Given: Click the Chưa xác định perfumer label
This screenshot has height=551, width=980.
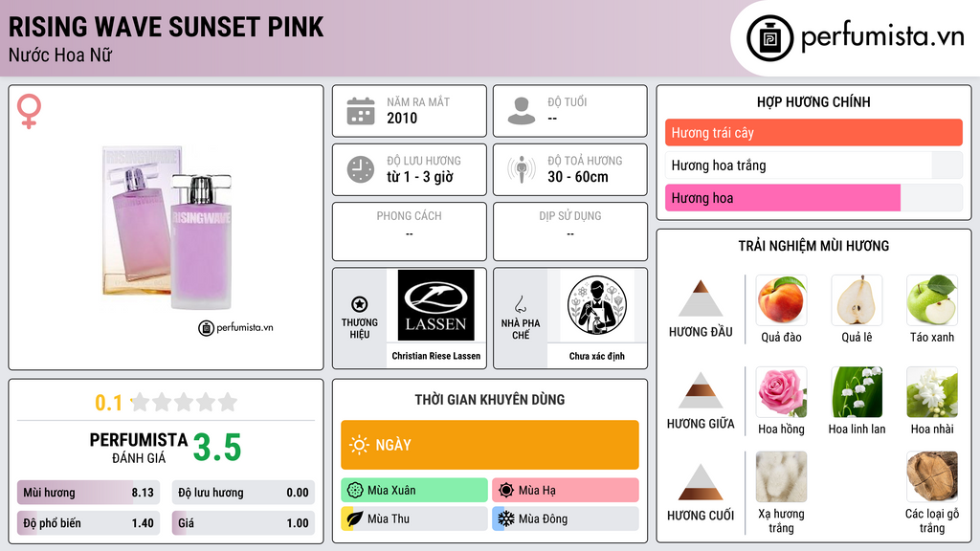Looking at the screenshot, I should coord(597,356).
